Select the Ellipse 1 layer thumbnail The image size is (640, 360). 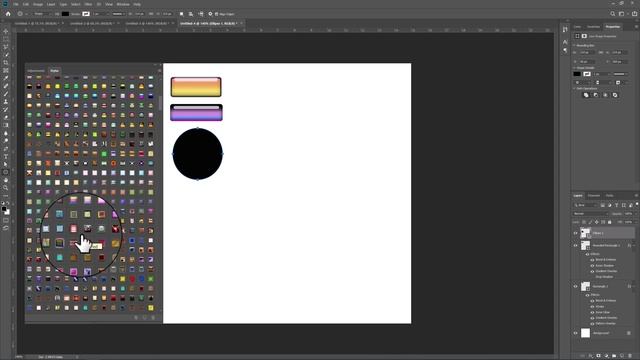tap(585, 233)
